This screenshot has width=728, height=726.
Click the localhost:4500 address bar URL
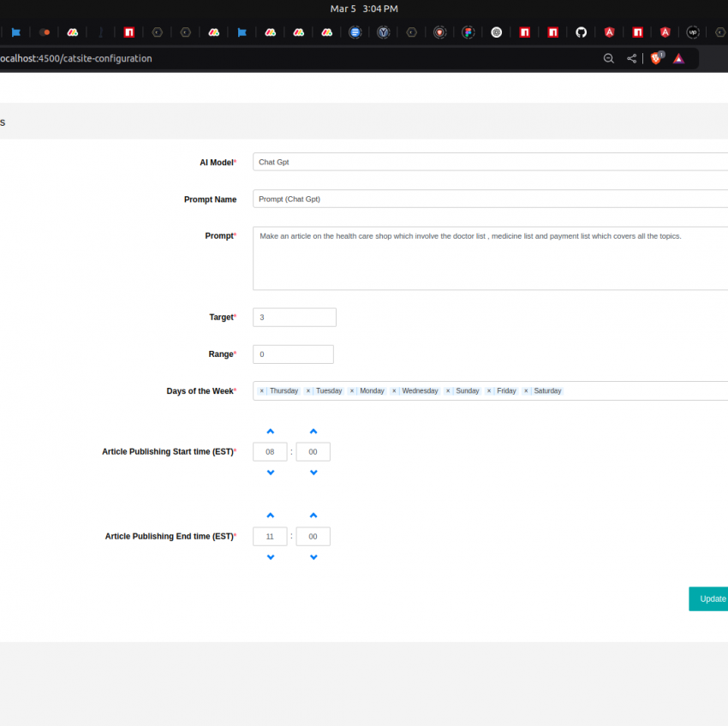click(76, 58)
